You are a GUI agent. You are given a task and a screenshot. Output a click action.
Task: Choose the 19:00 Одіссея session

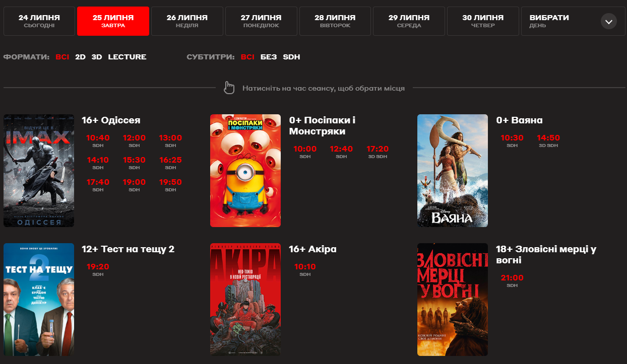134,185
